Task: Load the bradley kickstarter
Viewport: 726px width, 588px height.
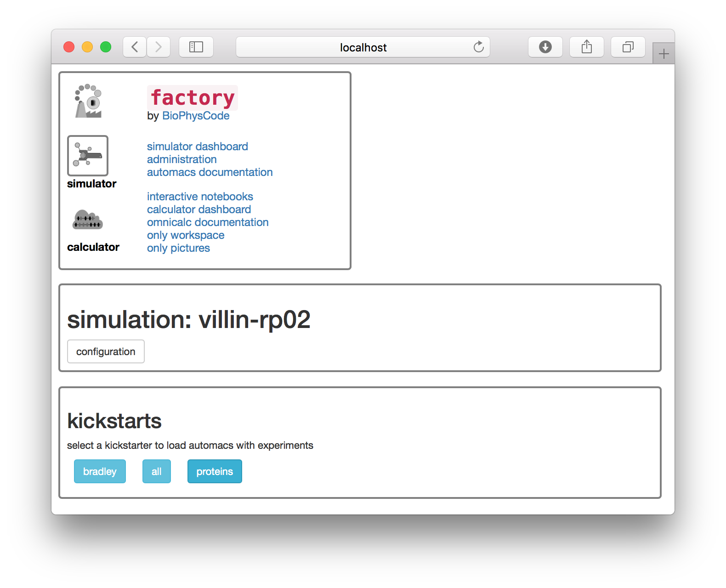Action: (x=100, y=471)
